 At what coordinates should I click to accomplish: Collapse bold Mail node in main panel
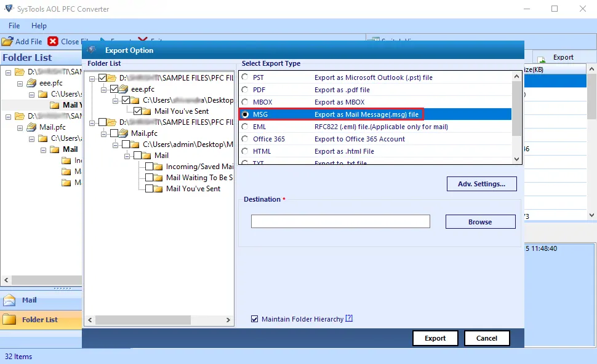pos(43,150)
